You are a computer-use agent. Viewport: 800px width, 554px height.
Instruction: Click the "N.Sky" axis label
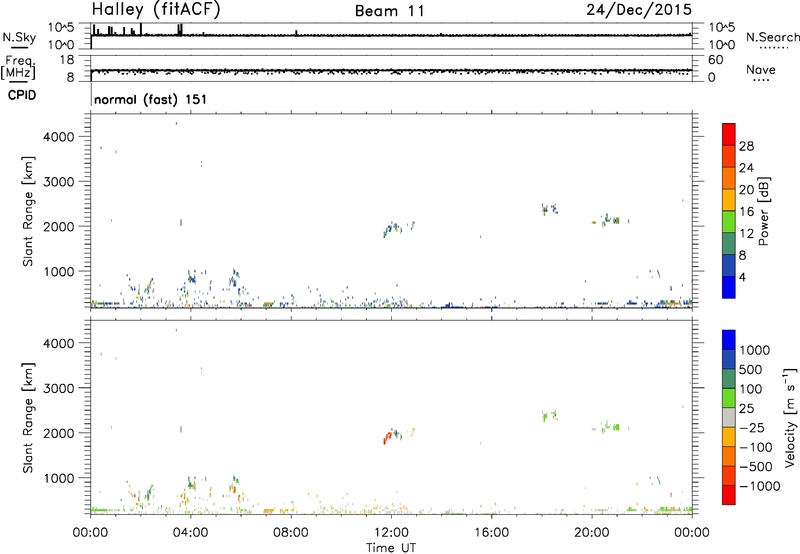[x=19, y=38]
